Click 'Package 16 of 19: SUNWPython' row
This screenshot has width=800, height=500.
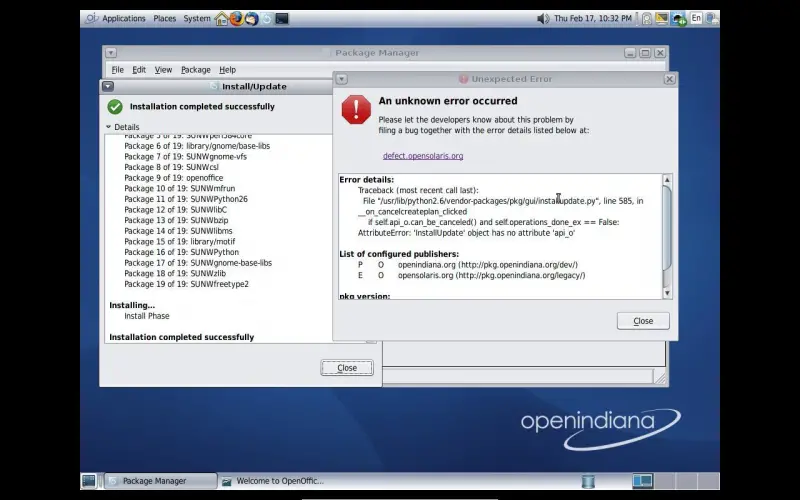pos(181,252)
